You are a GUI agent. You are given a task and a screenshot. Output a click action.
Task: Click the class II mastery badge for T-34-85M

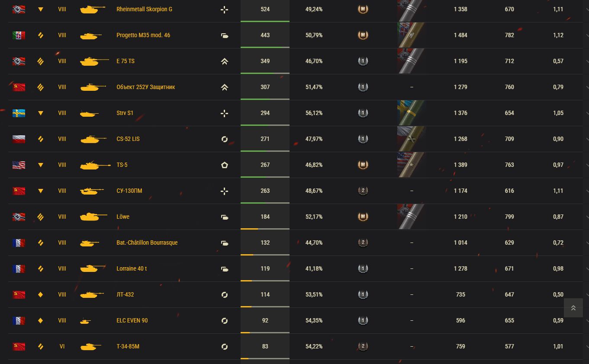pos(363,346)
